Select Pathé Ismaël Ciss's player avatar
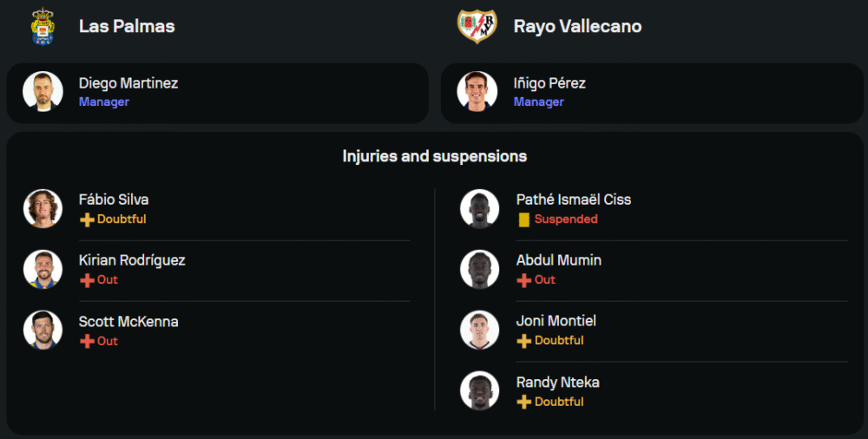Image resolution: width=868 pixels, height=439 pixels. click(x=479, y=208)
